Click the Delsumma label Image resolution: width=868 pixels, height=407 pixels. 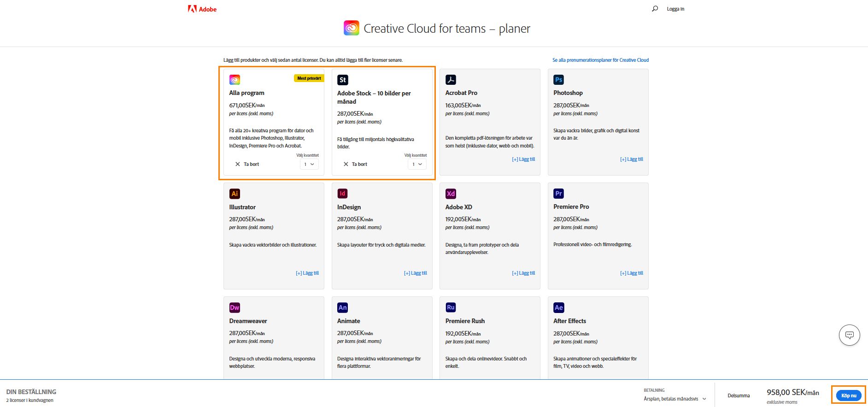[739, 395]
